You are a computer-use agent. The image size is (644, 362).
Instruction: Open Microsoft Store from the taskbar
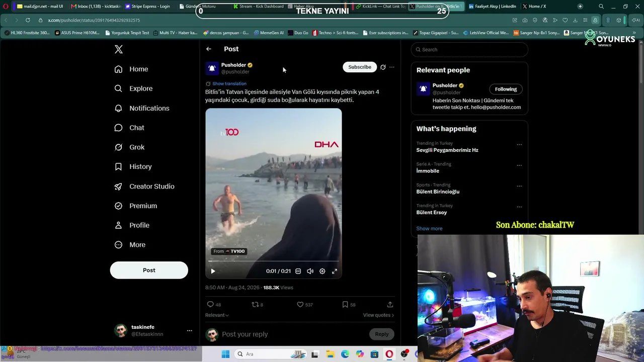pos(375,354)
